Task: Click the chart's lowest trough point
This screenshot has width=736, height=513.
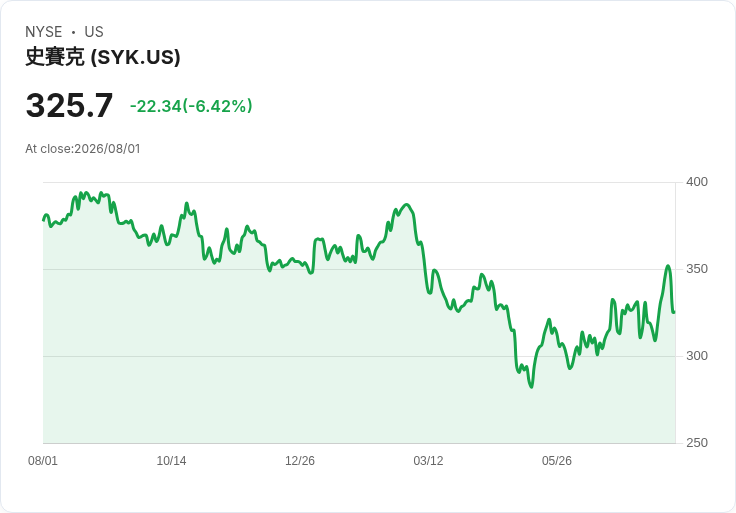Action: 531,387
